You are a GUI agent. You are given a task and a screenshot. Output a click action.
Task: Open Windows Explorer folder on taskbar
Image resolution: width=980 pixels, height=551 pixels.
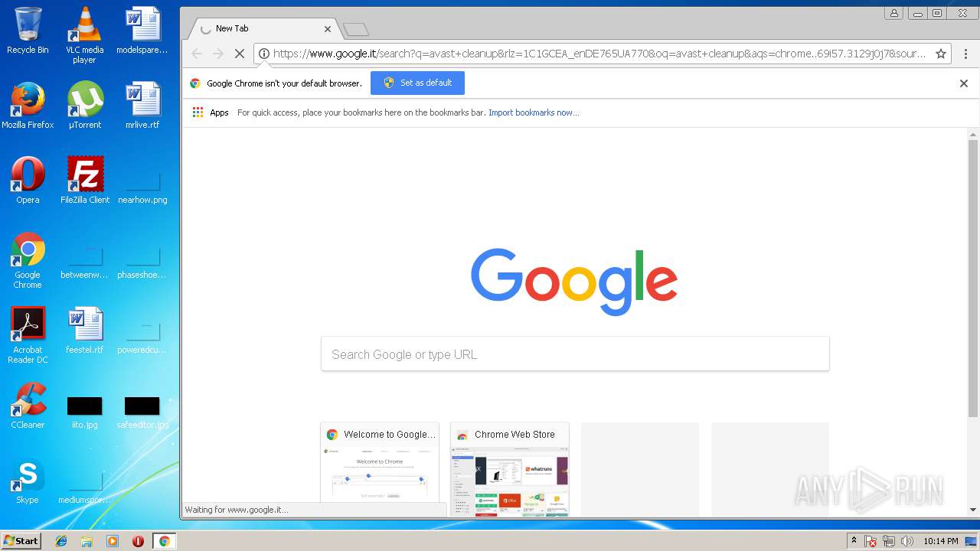[x=87, y=541]
